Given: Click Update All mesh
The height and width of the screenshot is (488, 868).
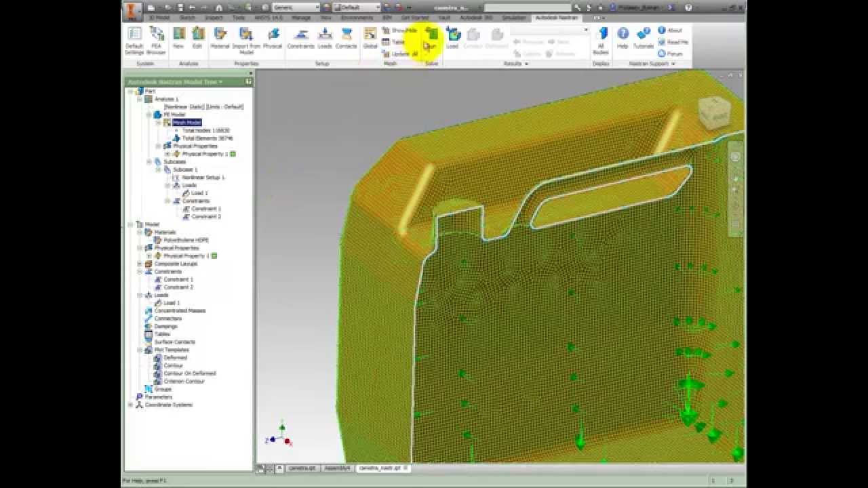Looking at the screenshot, I should pos(400,54).
